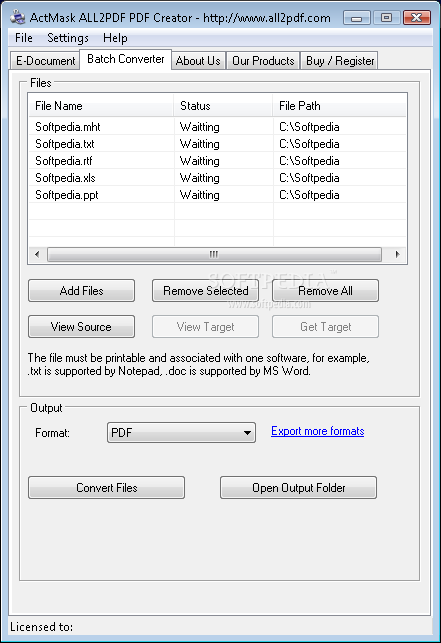This screenshot has width=441, height=643.
Task: Close the ALL2PDF window
Action: click(417, 18)
